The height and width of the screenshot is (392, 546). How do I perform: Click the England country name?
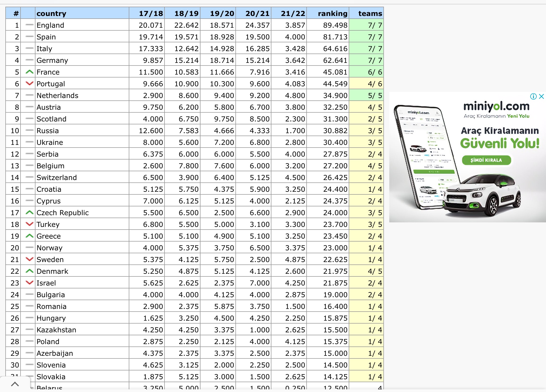point(50,25)
